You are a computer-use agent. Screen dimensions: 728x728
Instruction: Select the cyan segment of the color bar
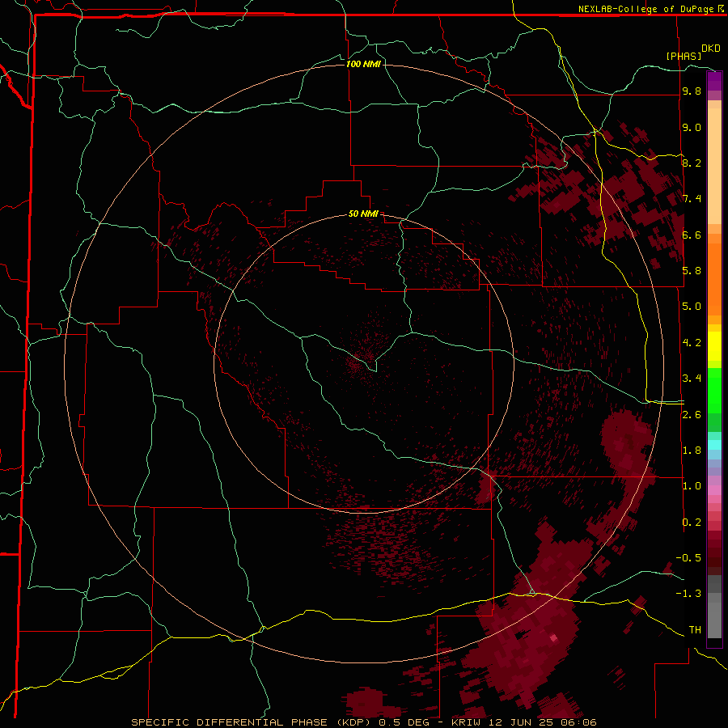(x=714, y=445)
